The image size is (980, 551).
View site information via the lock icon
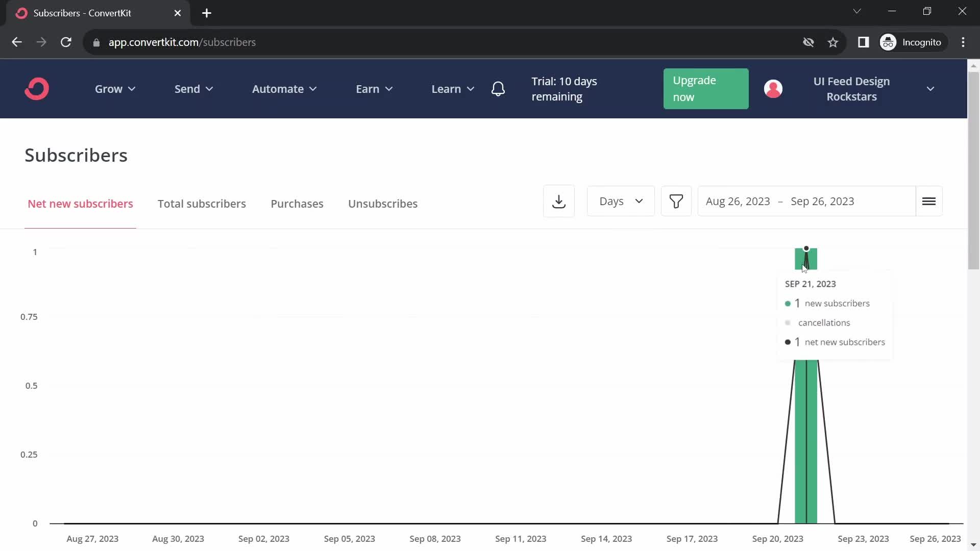pos(96,43)
